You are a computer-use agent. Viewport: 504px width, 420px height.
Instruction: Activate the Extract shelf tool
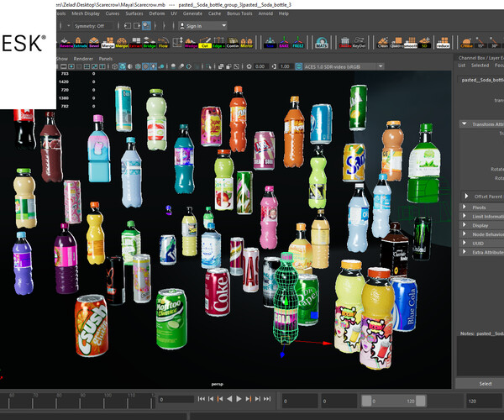pyautogui.click(x=135, y=43)
